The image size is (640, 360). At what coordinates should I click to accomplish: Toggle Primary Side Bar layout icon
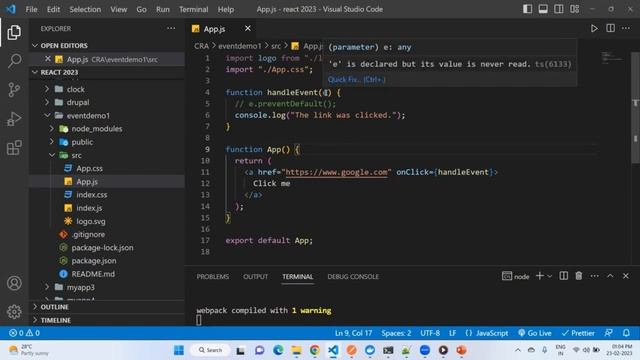tap(527, 9)
